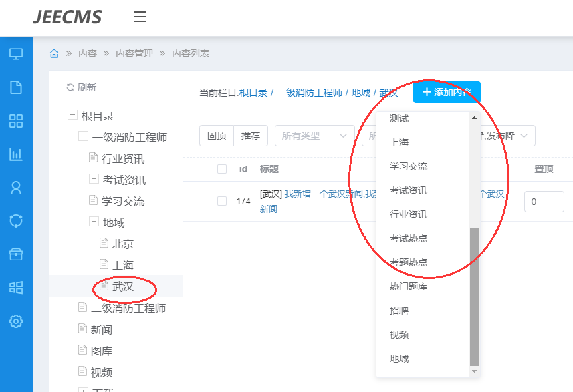
Task: Go to home via breadcrumb house icon
Action: [x=54, y=53]
